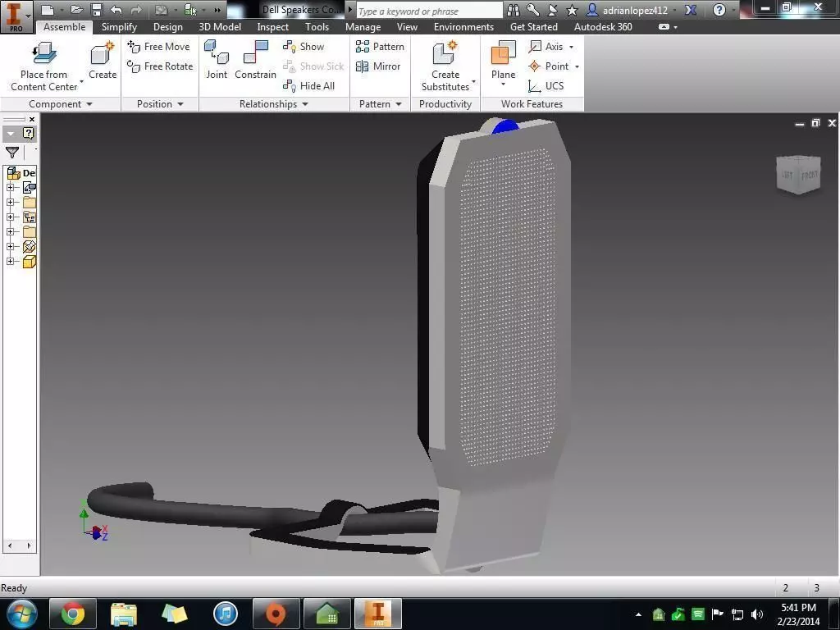Open the Environments tab
The height and width of the screenshot is (630, 840).
464,27
